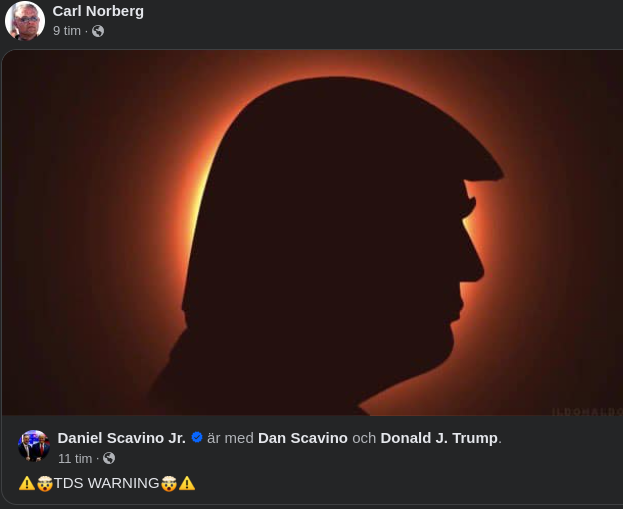Image resolution: width=623 pixels, height=509 pixels.
Task: Click the word "och" between tagged names
Action: 364,438
